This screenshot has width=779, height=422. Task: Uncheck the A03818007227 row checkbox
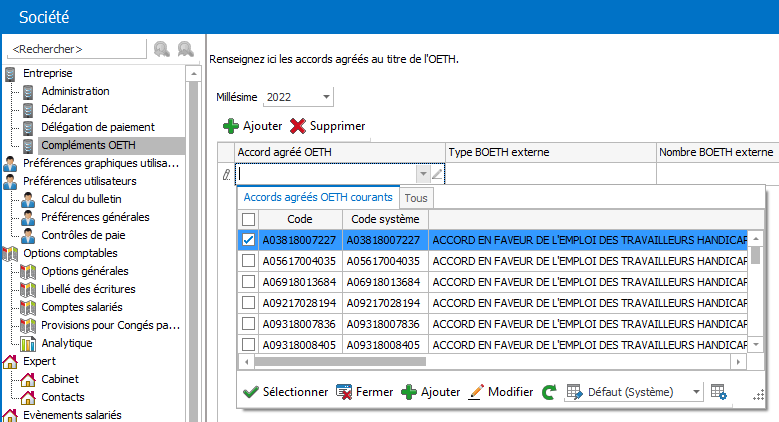point(248,240)
